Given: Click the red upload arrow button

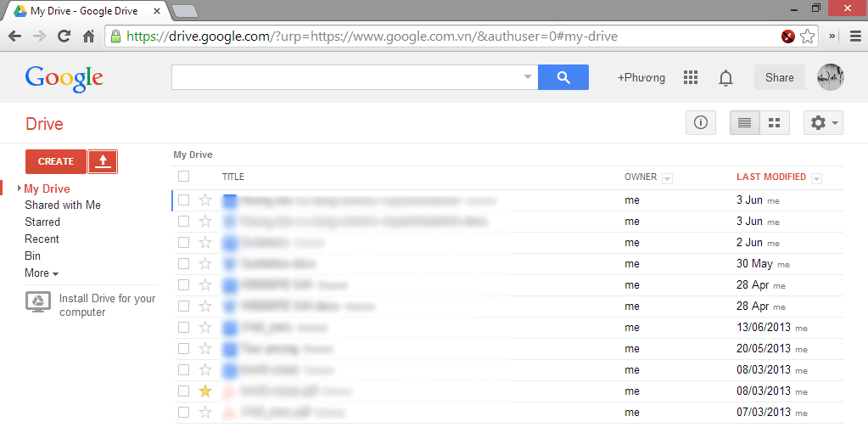Looking at the screenshot, I should pyautogui.click(x=103, y=161).
